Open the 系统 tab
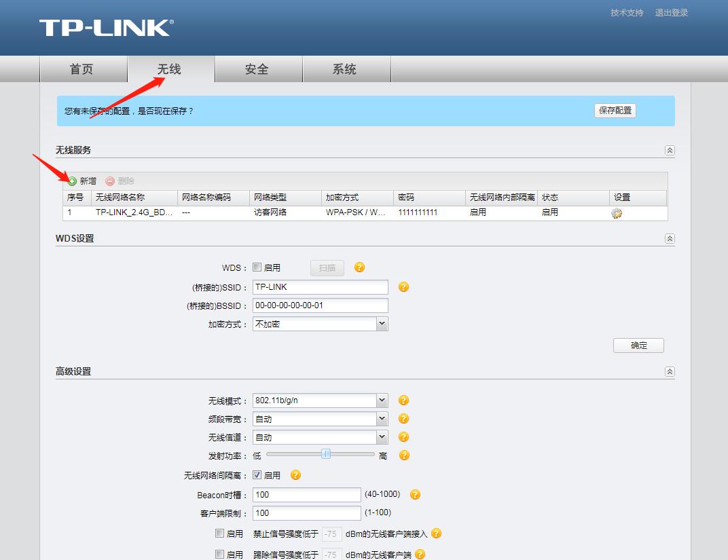The image size is (728, 560). 346,69
